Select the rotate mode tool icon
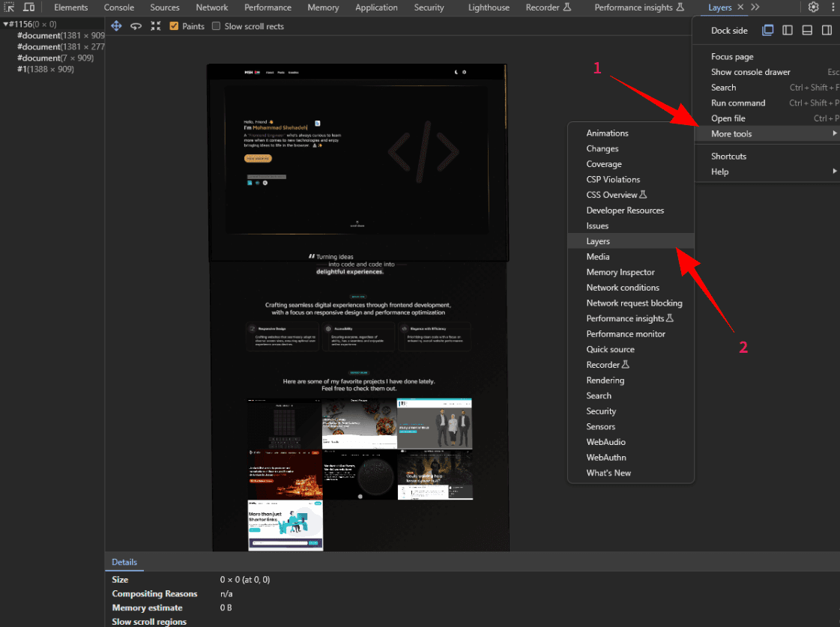 (136, 26)
